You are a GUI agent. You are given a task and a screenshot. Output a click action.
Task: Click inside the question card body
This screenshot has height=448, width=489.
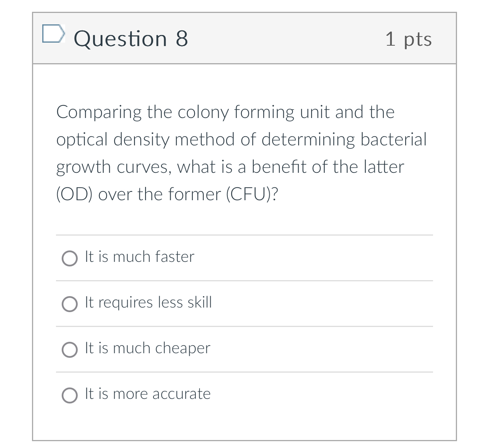[244, 217]
